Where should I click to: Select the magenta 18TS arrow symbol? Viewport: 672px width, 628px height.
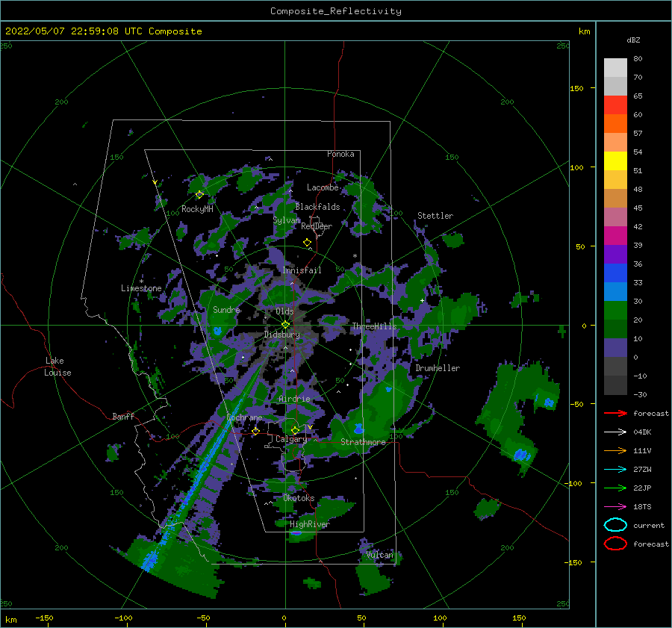pyautogui.click(x=615, y=507)
